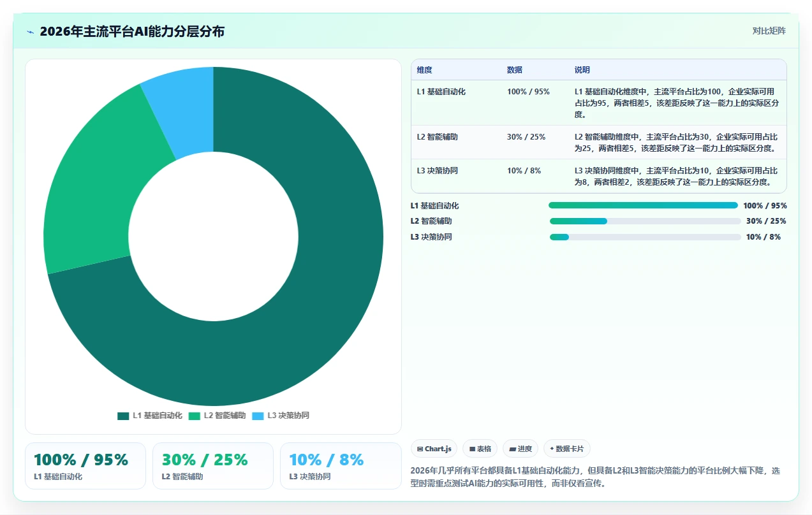This screenshot has width=812, height=515.
Task: Click the L3 决策协同 progress bar
Action: (645, 237)
